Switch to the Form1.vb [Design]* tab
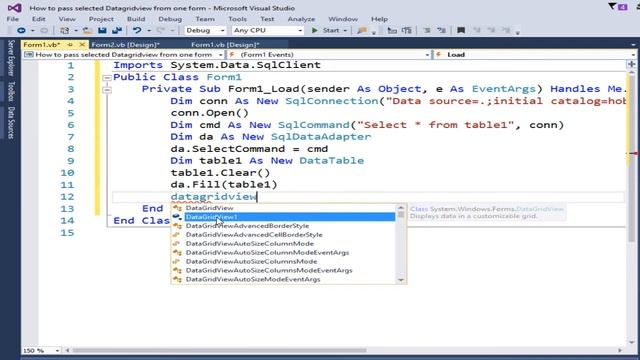The image size is (640, 360). tap(225, 44)
